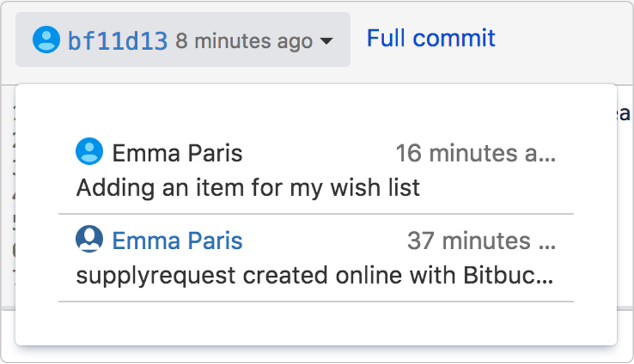634x364 pixels.
Task: Open the Full commit link
Action: [x=431, y=38]
